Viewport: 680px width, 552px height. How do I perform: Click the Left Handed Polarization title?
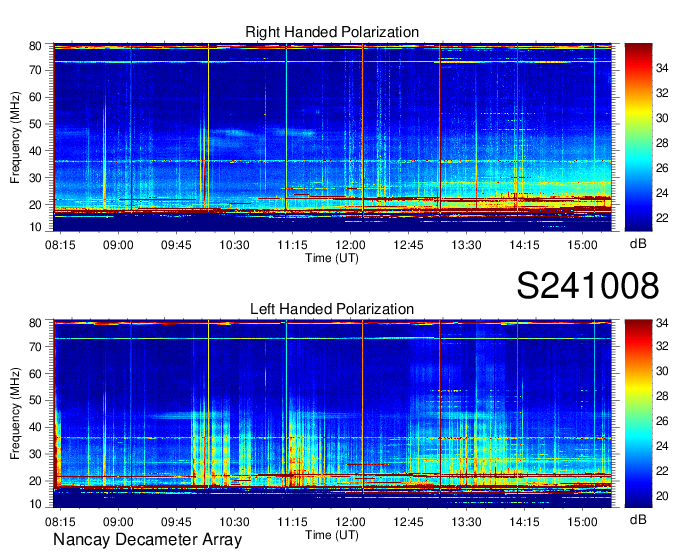(x=332, y=309)
